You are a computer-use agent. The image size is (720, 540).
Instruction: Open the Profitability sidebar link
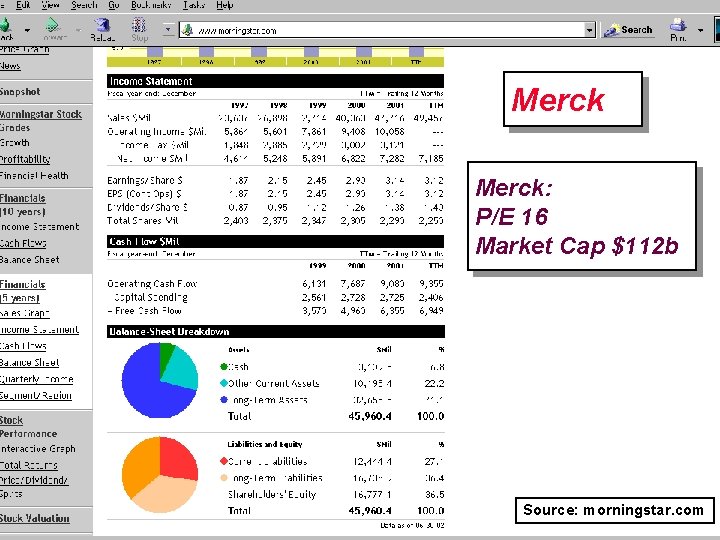pyautogui.click(x=25, y=159)
